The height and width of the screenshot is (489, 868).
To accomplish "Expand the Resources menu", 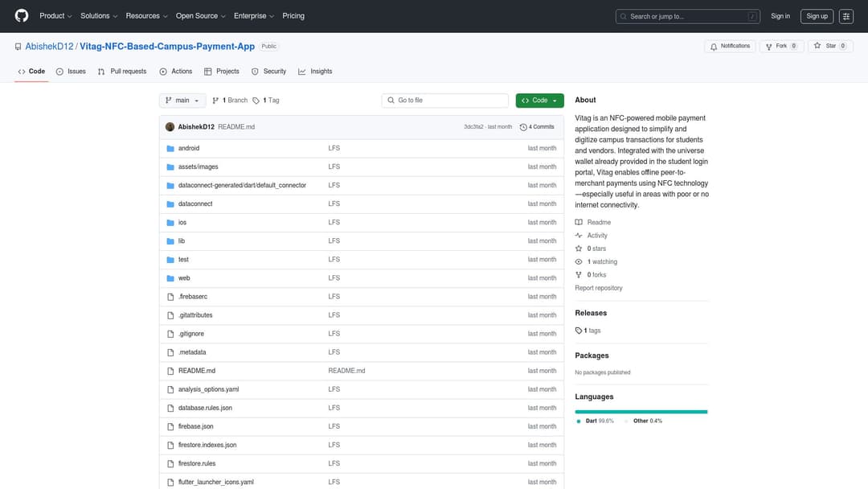I will coord(146,16).
